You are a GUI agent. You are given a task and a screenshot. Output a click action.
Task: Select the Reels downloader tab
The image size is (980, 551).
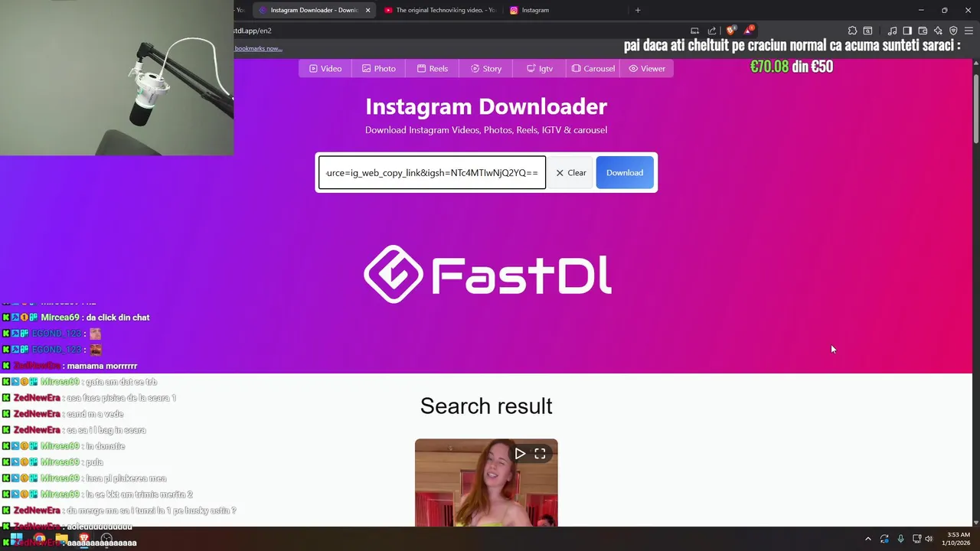(433, 69)
